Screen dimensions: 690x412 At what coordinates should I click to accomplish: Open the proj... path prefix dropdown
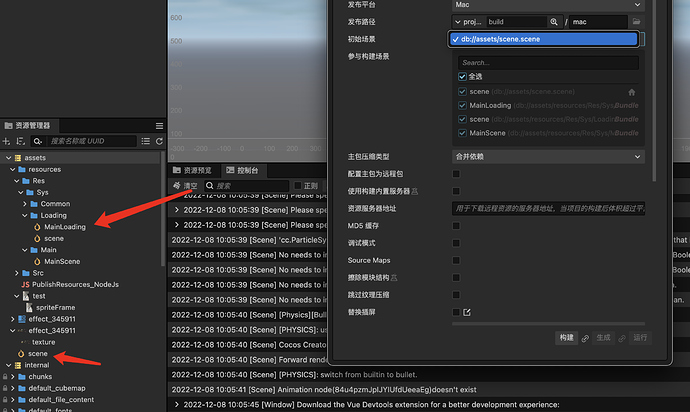point(468,22)
